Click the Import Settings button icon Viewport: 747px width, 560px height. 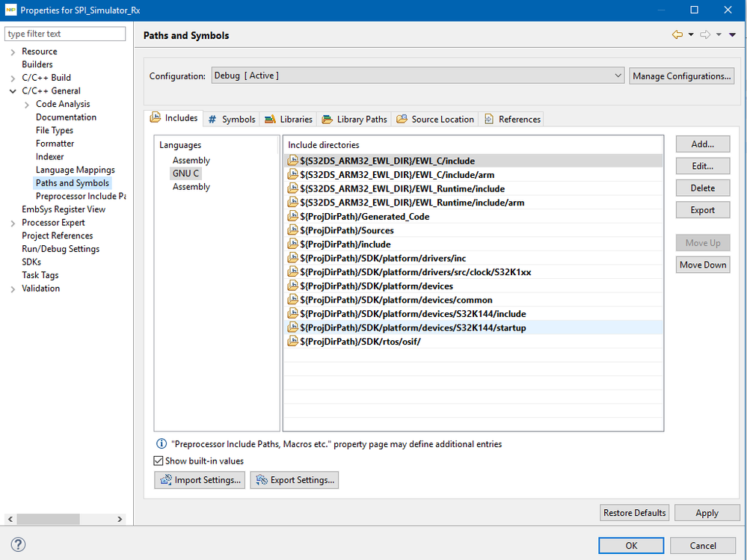[x=165, y=480]
